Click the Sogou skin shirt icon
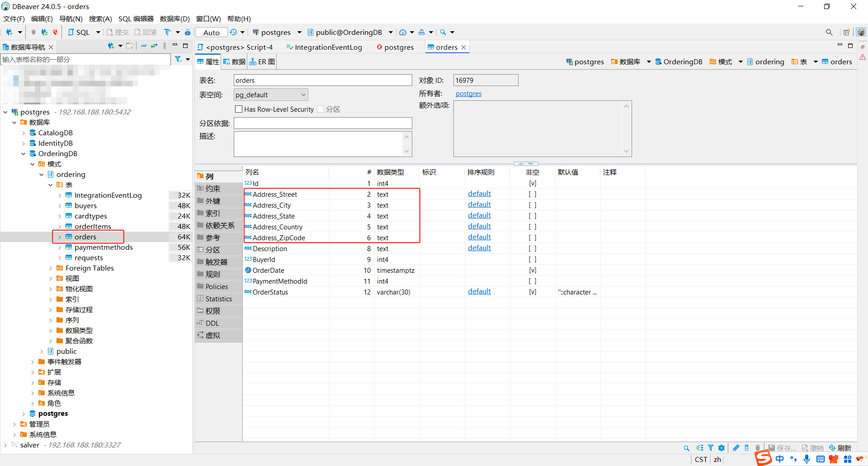Image resolution: width=868 pixels, height=466 pixels. coord(834,459)
